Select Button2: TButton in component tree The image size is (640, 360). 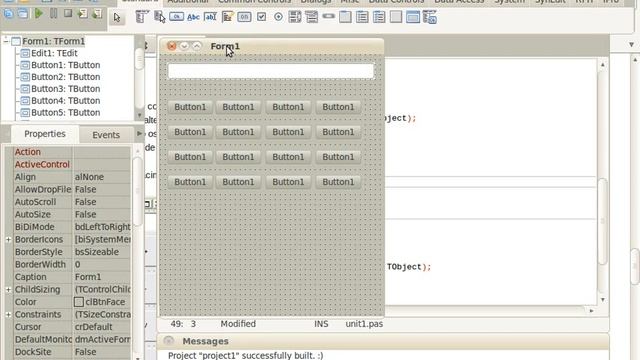(x=66, y=77)
